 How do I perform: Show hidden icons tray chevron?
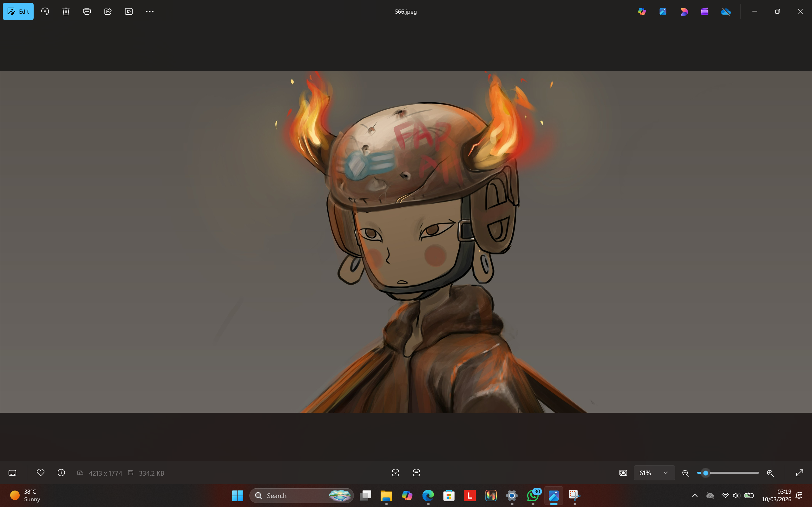(x=695, y=496)
